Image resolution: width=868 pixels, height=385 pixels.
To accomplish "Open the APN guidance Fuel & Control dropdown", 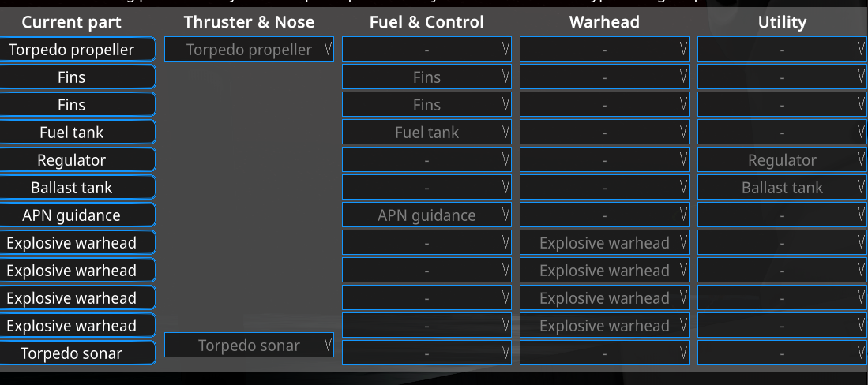I will [426, 215].
